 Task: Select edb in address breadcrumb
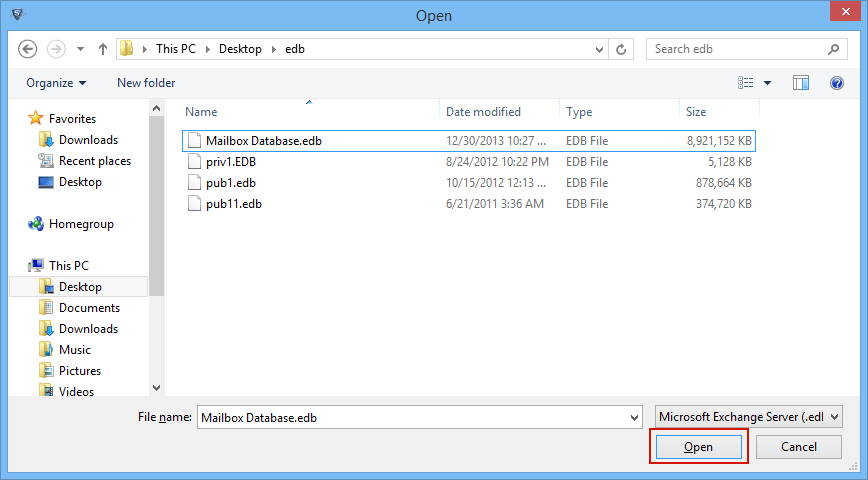(295, 49)
